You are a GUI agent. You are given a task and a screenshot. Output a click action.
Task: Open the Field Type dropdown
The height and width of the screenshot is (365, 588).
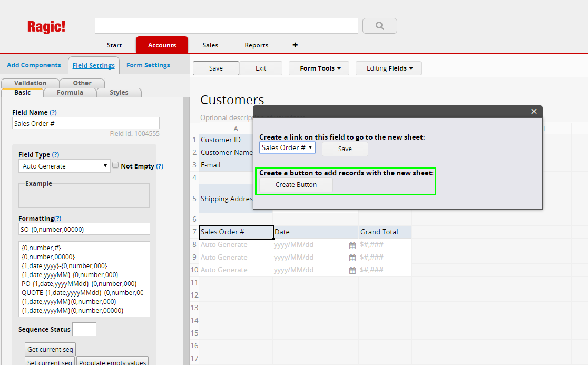[64, 166]
